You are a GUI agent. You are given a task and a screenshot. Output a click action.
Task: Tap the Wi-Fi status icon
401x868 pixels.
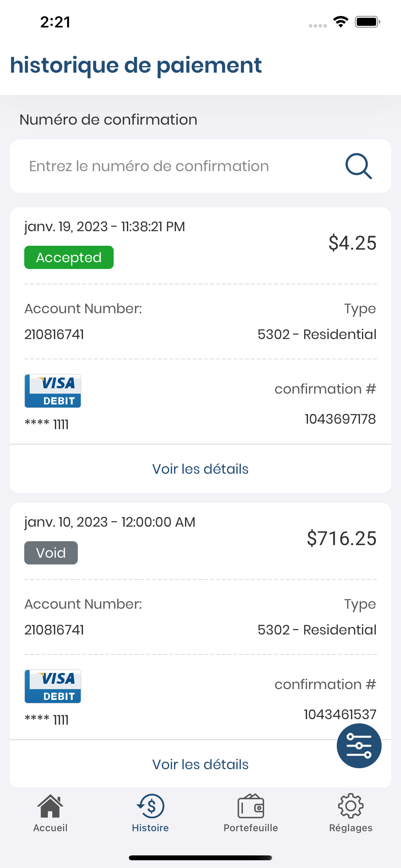[341, 22]
